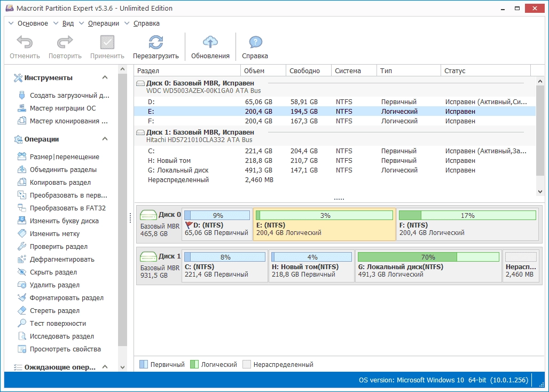549x392 pixels.
Task: Select G: Локальный диск block in map
Action: [x=428, y=265]
